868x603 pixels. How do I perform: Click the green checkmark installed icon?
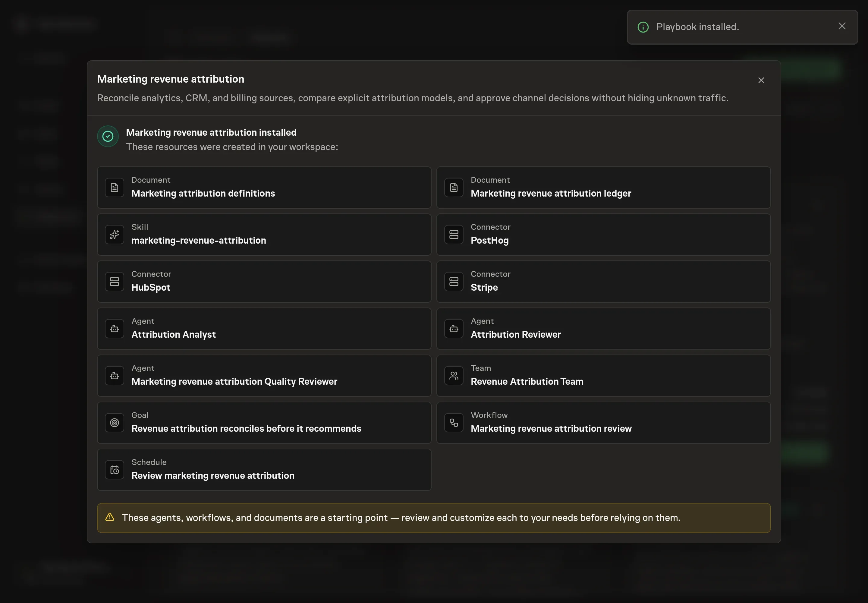click(108, 136)
